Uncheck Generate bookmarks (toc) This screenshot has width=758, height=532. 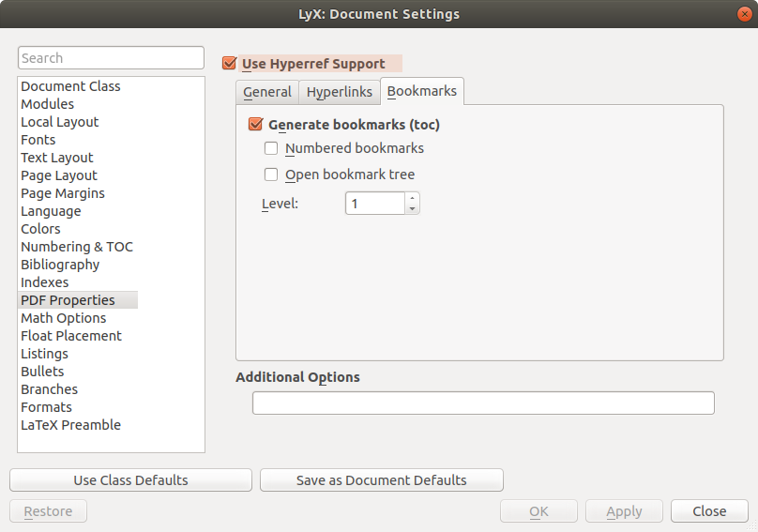click(x=255, y=124)
